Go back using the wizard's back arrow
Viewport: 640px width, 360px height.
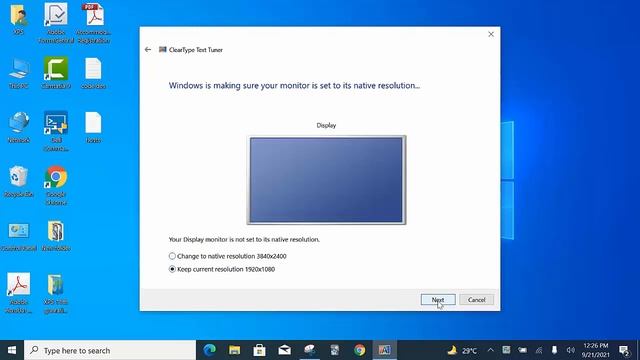pos(148,50)
